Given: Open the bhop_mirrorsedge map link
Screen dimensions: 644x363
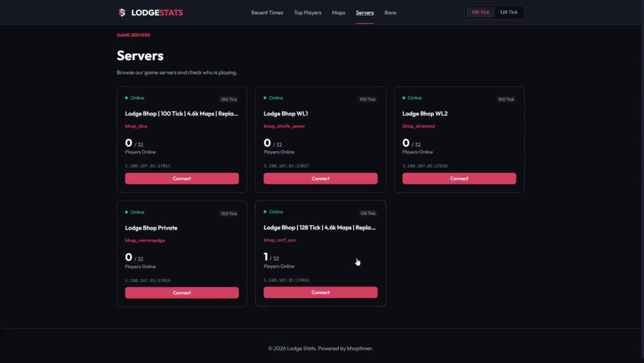Looking at the screenshot, I should point(145,240).
